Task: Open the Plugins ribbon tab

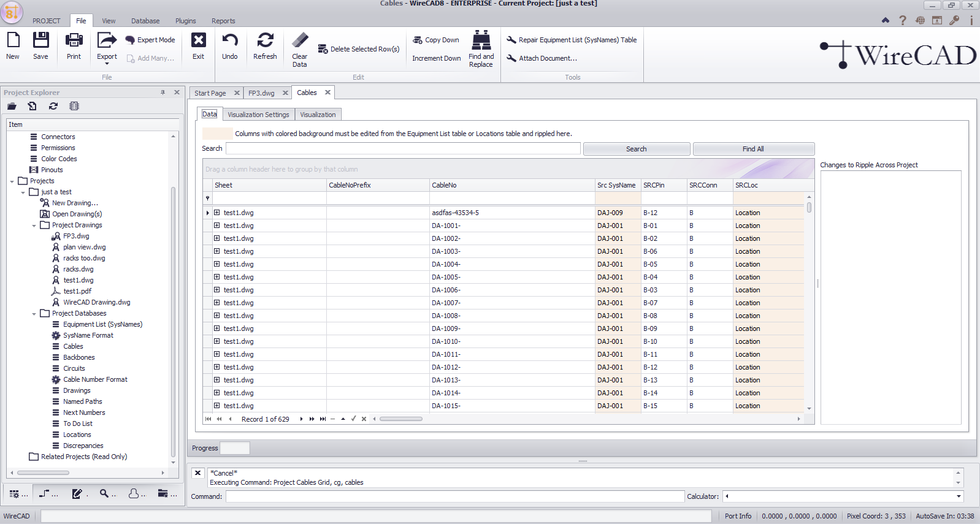Action: [186, 21]
